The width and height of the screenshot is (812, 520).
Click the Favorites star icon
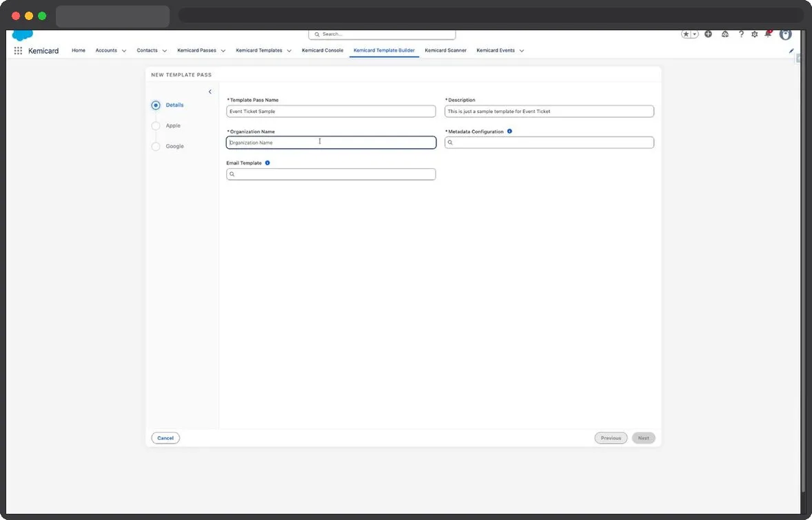pos(686,34)
